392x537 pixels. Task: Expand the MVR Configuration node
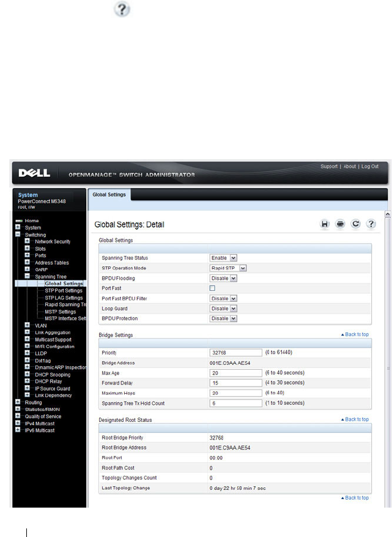pos(28,346)
